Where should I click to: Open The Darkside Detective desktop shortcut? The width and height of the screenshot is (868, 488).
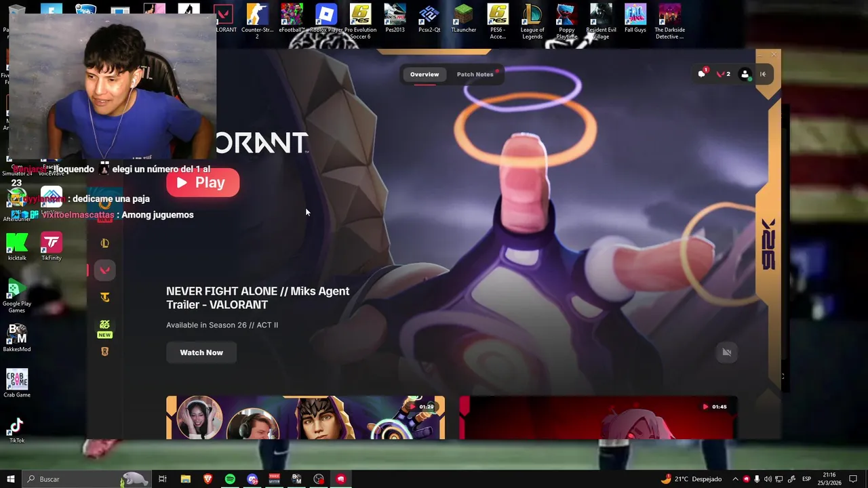click(x=669, y=22)
